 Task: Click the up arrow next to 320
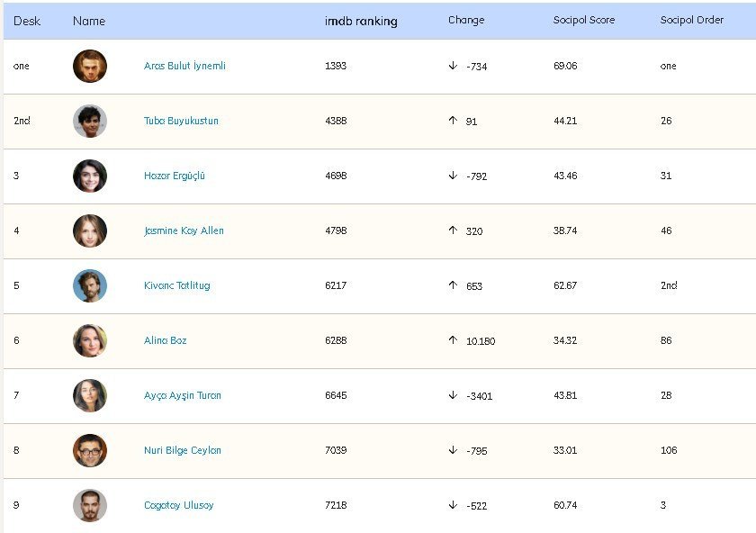(453, 230)
